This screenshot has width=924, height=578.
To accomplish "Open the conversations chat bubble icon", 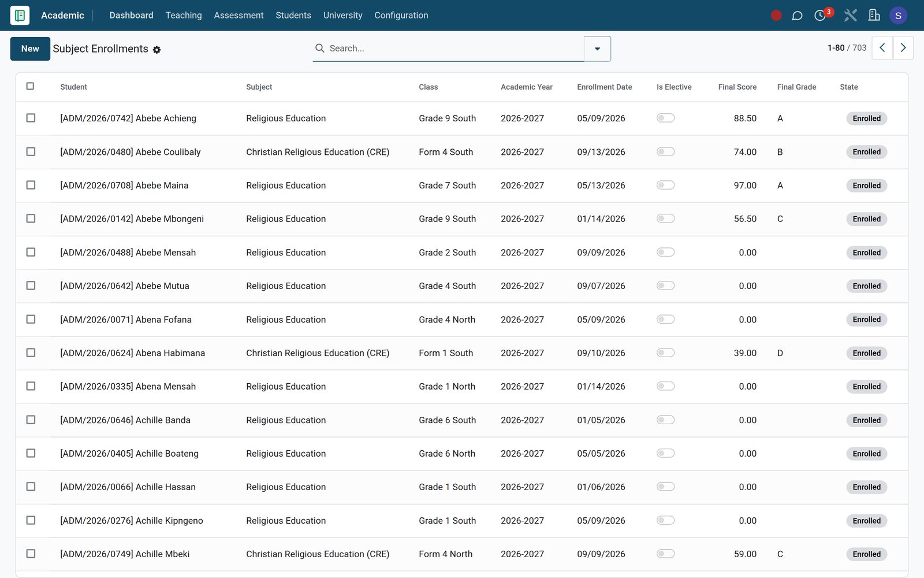I will 797,16.
